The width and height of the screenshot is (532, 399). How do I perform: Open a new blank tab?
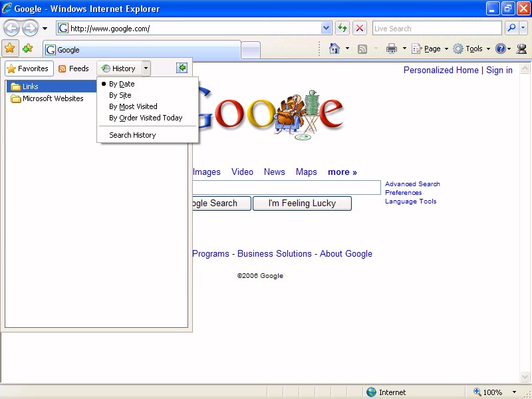point(251,51)
